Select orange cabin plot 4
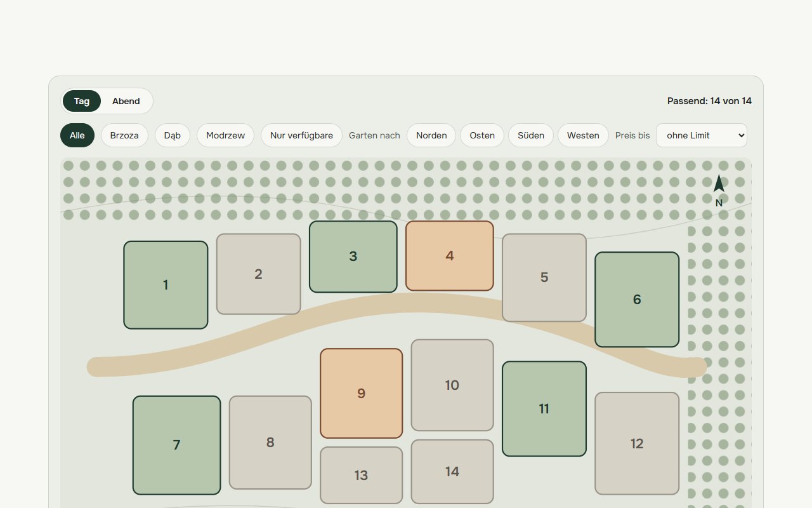Screen dimensions: 812x508 (x=450, y=256)
